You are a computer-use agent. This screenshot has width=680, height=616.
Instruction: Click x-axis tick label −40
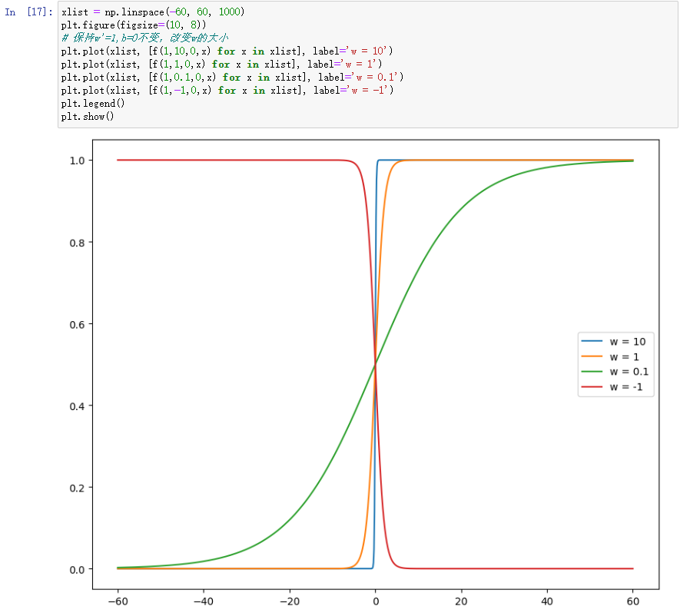(x=204, y=601)
